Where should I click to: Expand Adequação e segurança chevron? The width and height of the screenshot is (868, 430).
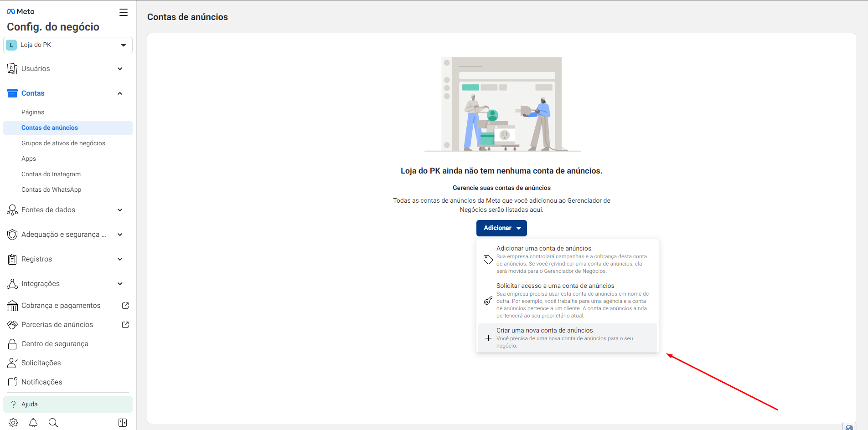pyautogui.click(x=120, y=235)
